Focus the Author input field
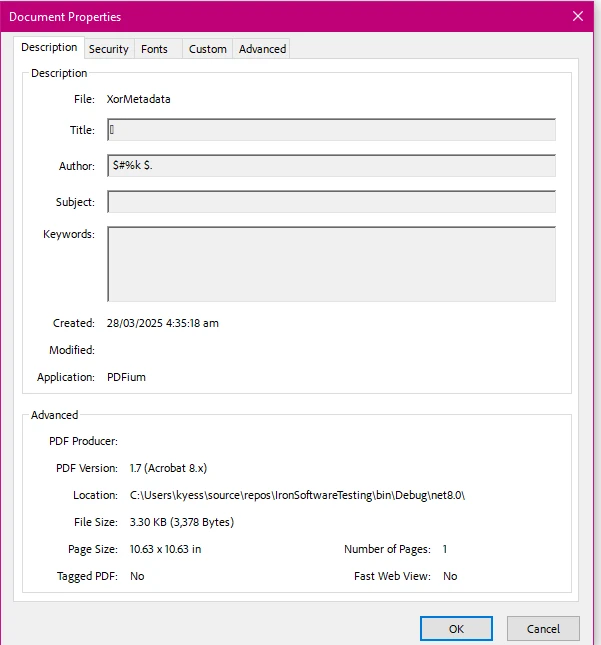Screen dimensions: 601x645 tap(331, 166)
